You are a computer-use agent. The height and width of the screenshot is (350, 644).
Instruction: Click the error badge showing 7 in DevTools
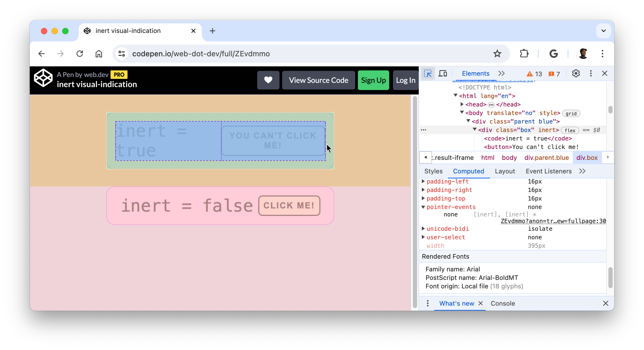pos(554,73)
